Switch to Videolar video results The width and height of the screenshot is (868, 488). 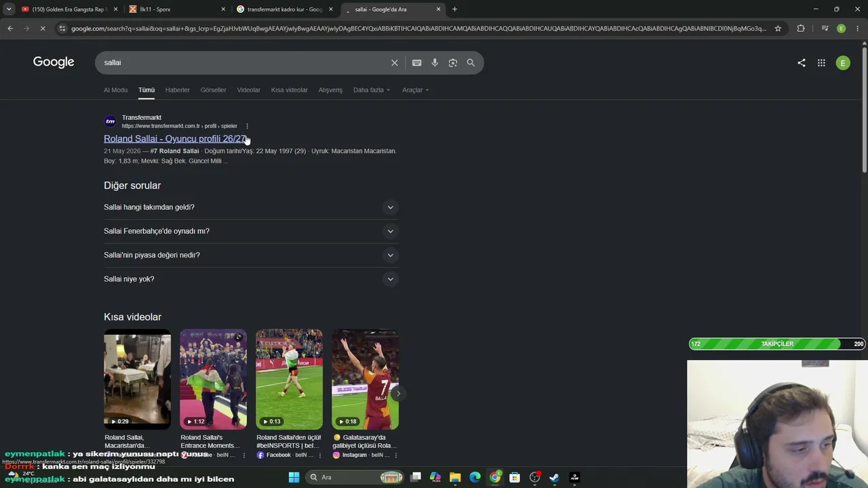pos(249,90)
